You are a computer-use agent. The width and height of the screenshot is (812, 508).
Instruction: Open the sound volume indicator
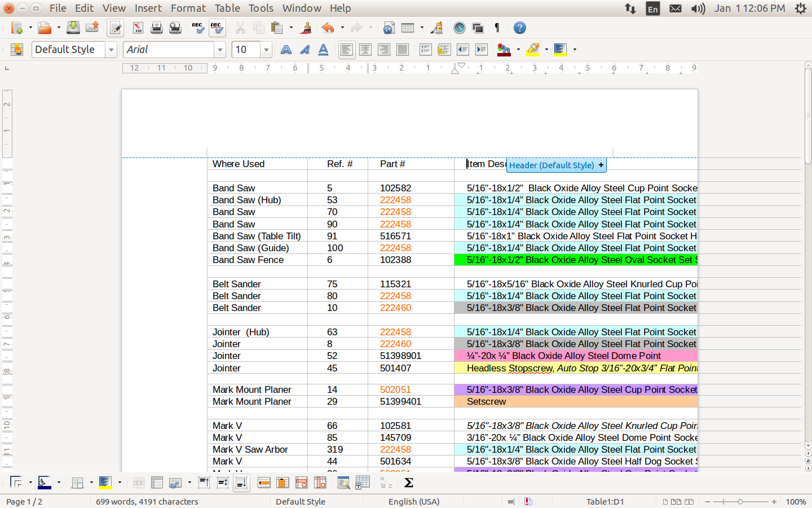click(698, 8)
